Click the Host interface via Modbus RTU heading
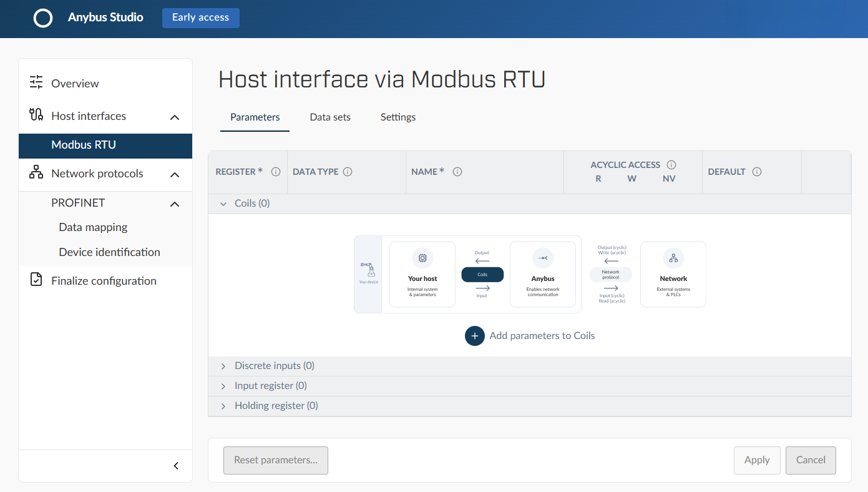Image resolution: width=868 pixels, height=492 pixels. (382, 80)
